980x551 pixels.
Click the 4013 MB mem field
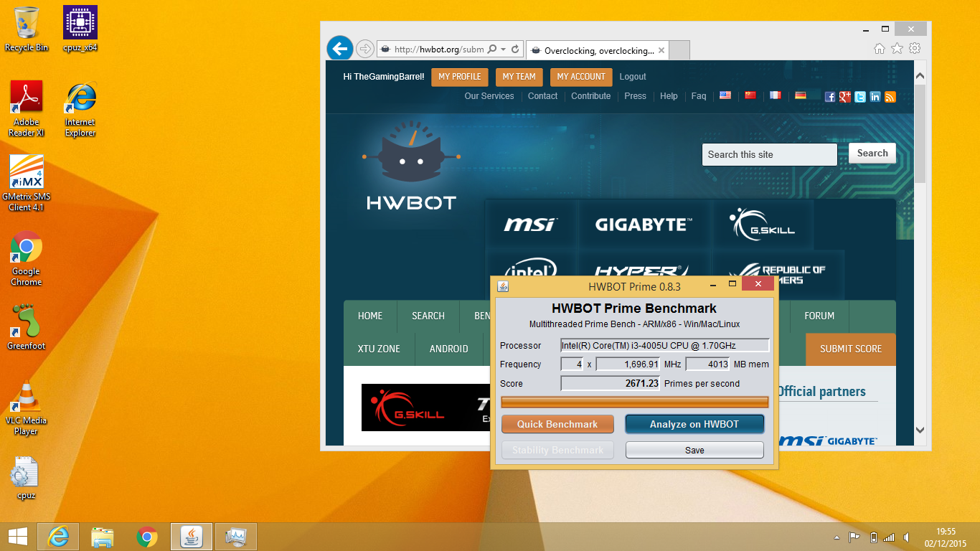(708, 364)
